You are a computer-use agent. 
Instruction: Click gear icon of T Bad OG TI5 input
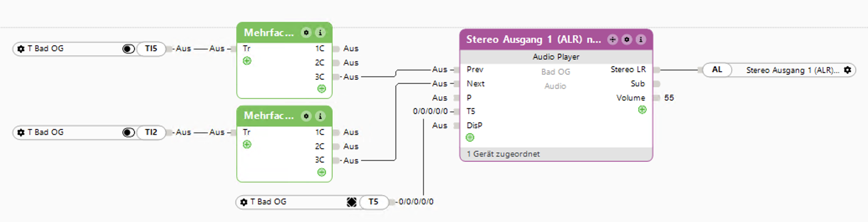pos(21,49)
